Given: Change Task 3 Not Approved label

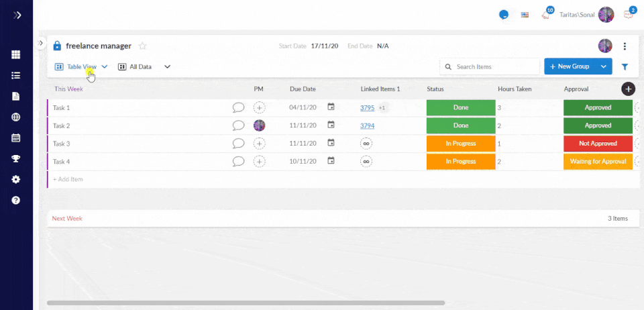Looking at the screenshot, I should click(x=598, y=144).
